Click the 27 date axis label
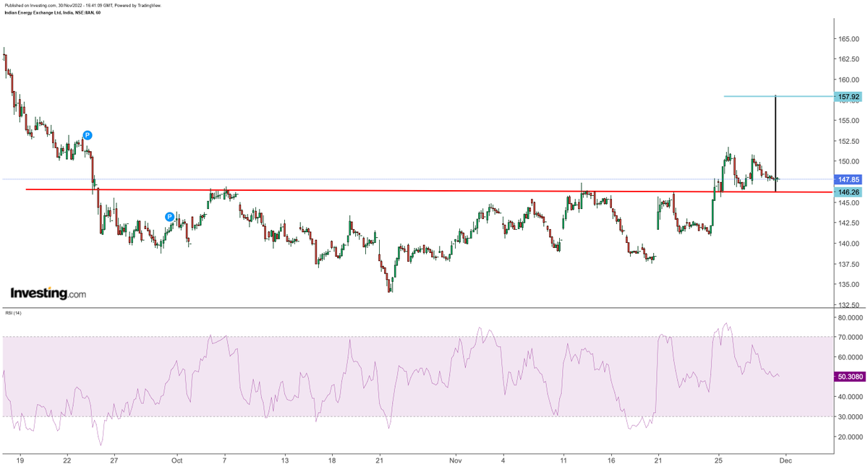 point(114,460)
